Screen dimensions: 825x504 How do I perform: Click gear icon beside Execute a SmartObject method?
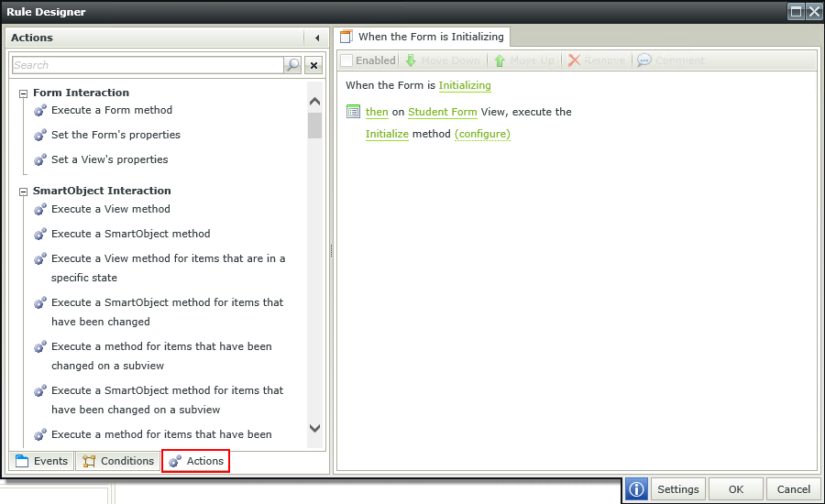click(x=40, y=234)
